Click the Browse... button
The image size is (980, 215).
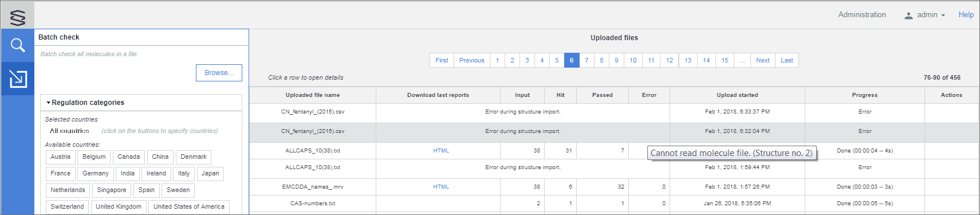click(219, 73)
